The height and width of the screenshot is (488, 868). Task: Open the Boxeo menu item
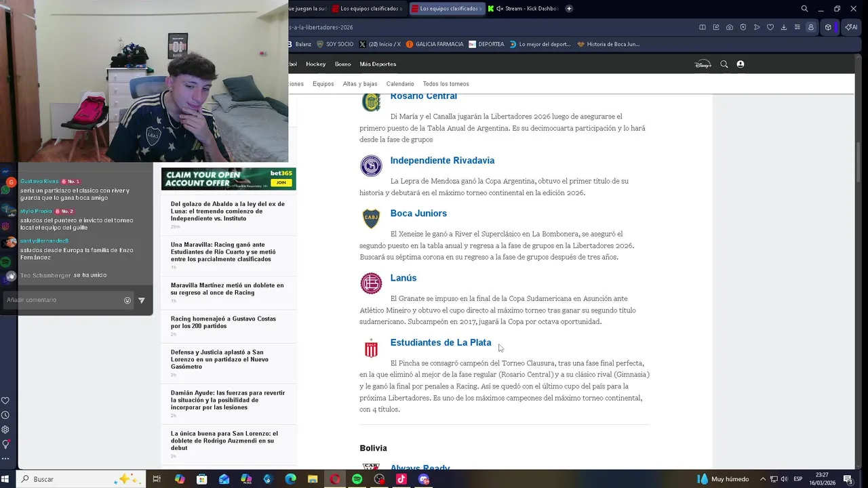coord(342,64)
